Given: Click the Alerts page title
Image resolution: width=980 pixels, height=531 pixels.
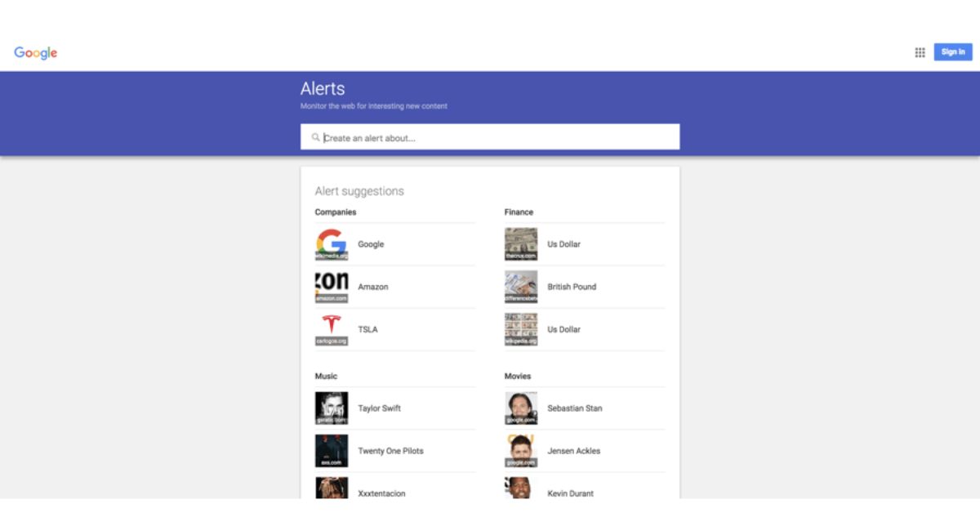Looking at the screenshot, I should pyautogui.click(x=323, y=88).
